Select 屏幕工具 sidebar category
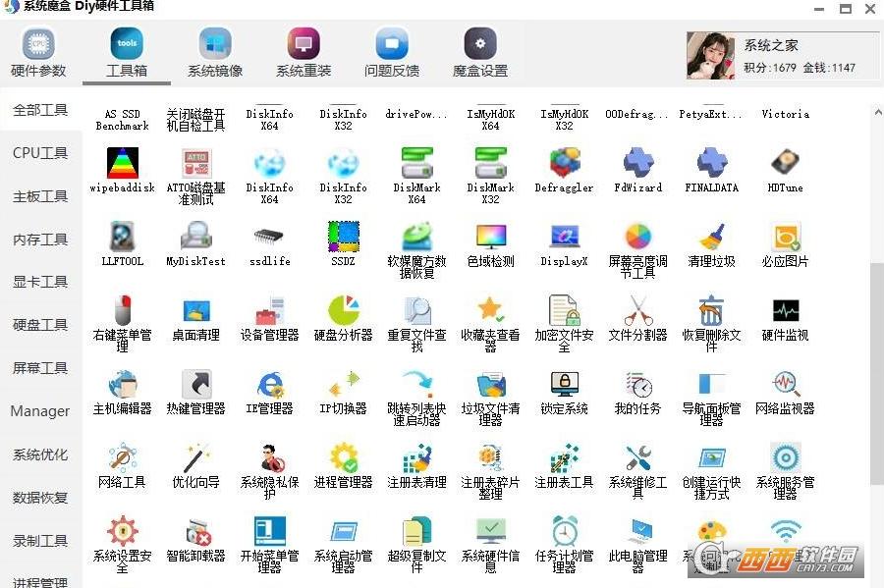 click(40, 368)
